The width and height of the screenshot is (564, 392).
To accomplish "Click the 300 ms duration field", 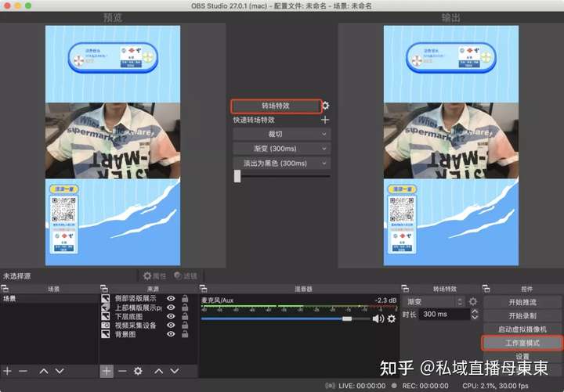I will [445, 315].
